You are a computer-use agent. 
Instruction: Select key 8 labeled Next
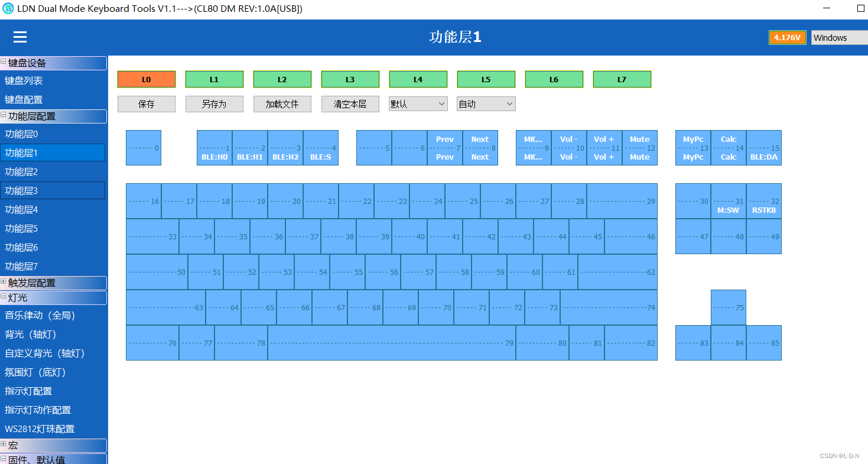click(x=480, y=148)
